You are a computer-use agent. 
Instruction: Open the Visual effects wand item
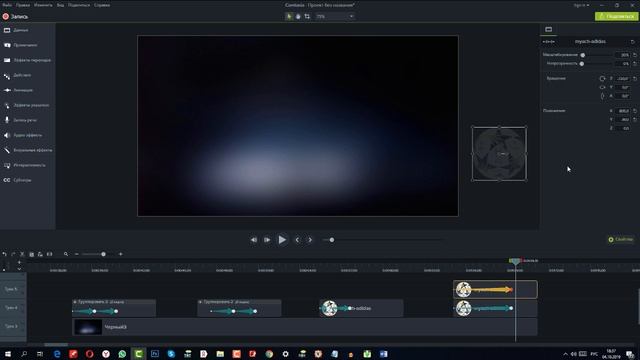point(28,150)
